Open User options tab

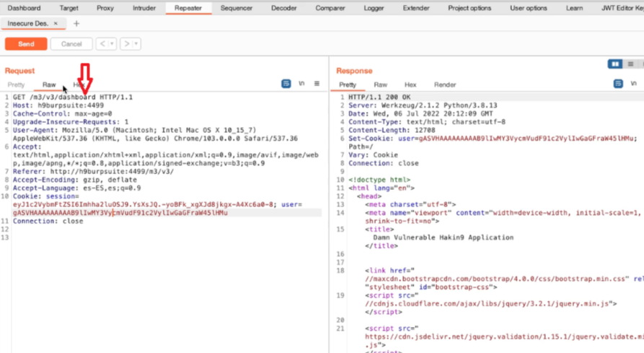click(529, 8)
